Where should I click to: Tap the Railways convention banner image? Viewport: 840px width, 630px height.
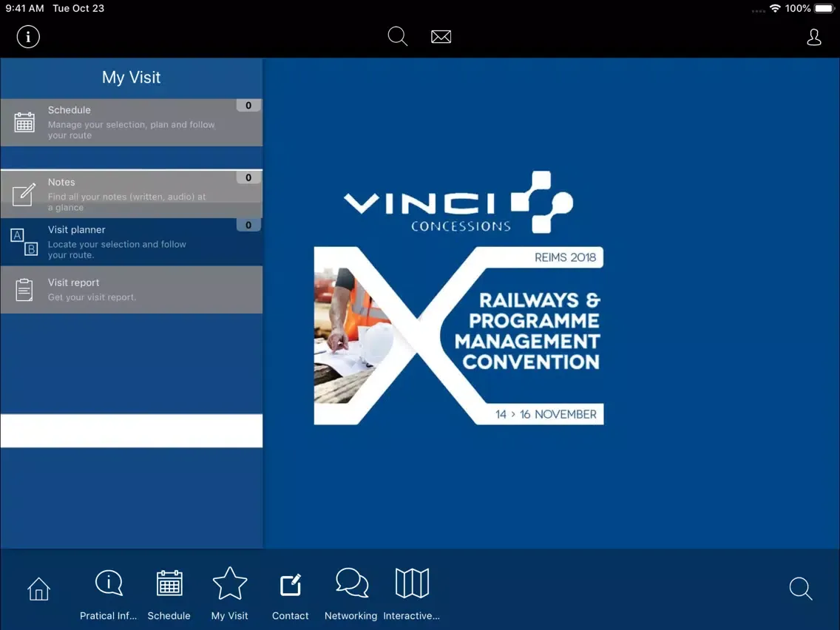[x=458, y=336]
